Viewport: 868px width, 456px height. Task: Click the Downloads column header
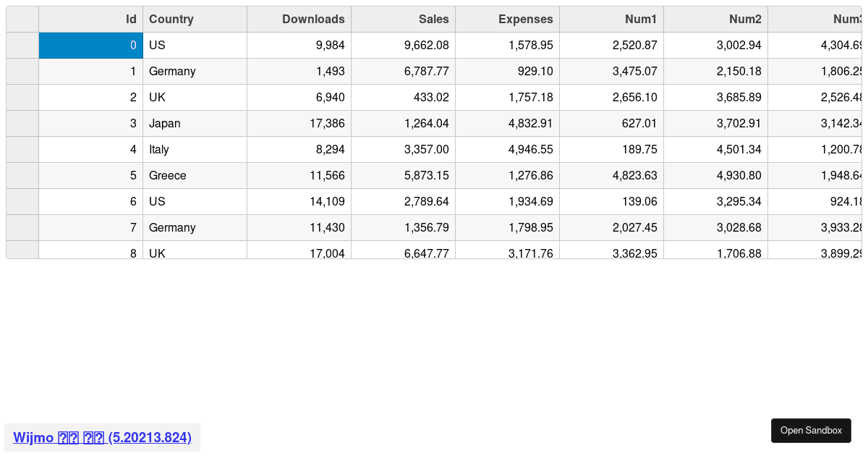point(299,20)
